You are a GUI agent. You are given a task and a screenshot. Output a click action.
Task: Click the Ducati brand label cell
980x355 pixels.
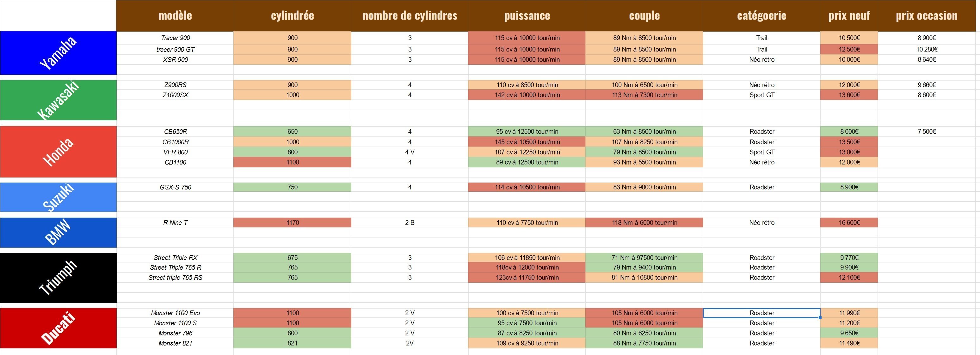tap(58, 328)
